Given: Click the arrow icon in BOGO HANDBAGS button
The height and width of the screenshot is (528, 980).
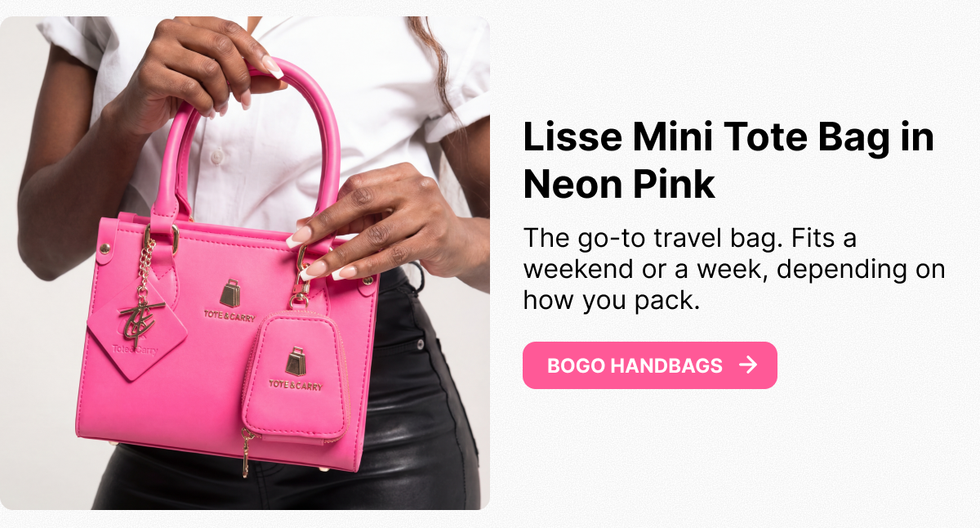Looking at the screenshot, I should 747,365.
